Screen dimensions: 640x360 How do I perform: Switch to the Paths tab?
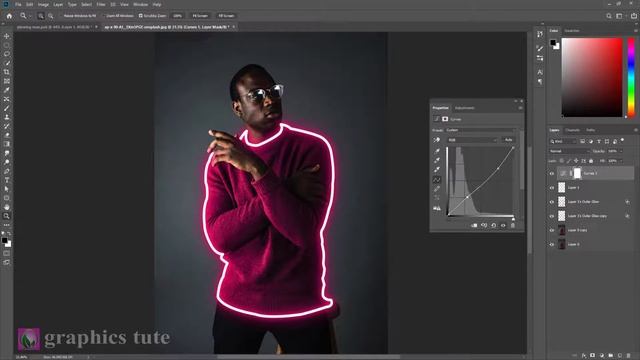tap(590, 130)
